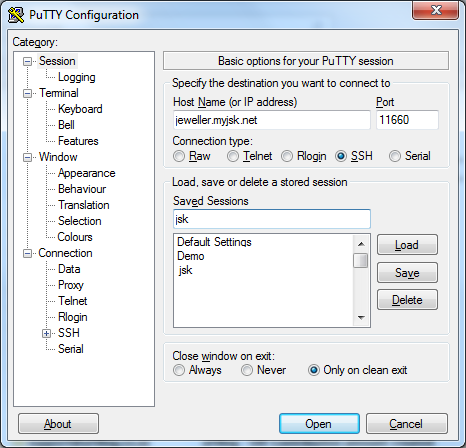Open the Appearance settings category
466x448 pixels.
[x=86, y=173]
